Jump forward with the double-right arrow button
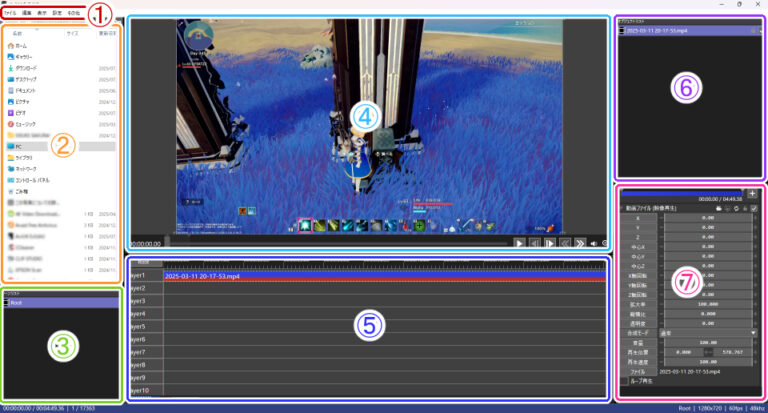The image size is (768, 413). (581, 243)
